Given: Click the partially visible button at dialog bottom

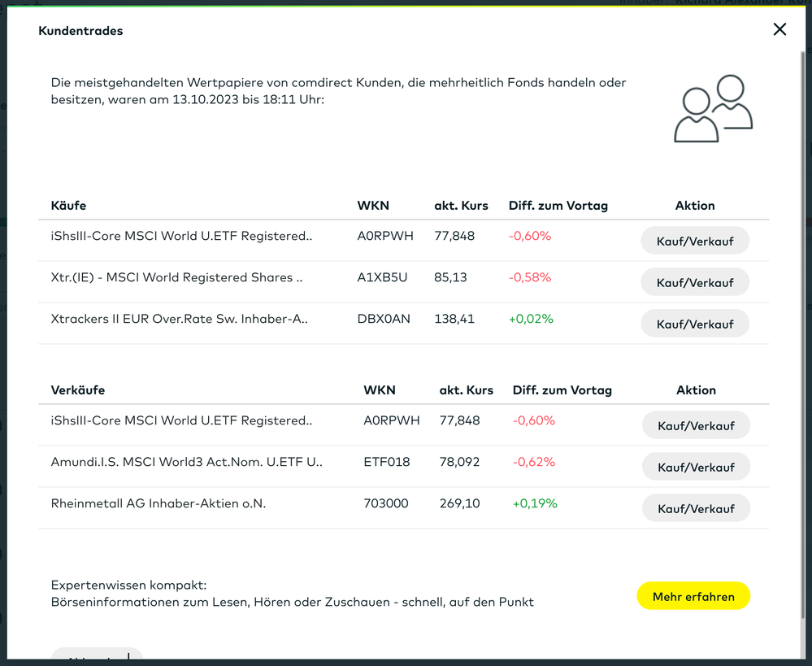Looking at the screenshot, I should [97, 655].
